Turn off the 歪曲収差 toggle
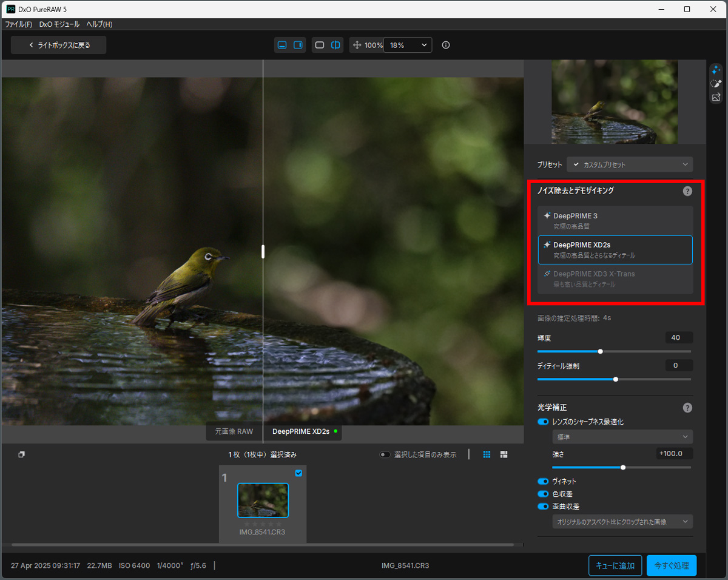728x580 pixels. pyautogui.click(x=543, y=506)
